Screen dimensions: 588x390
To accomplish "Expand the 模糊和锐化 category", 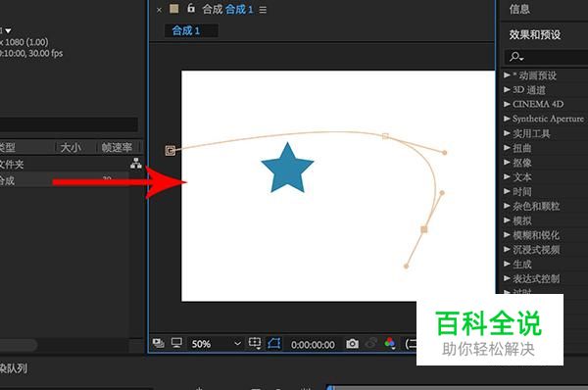I will click(507, 235).
